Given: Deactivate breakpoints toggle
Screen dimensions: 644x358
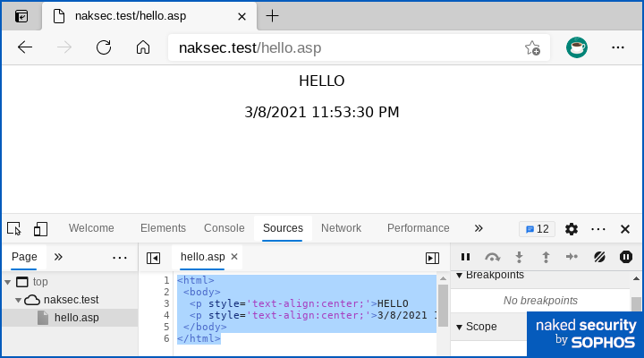Looking at the screenshot, I should 599,257.
